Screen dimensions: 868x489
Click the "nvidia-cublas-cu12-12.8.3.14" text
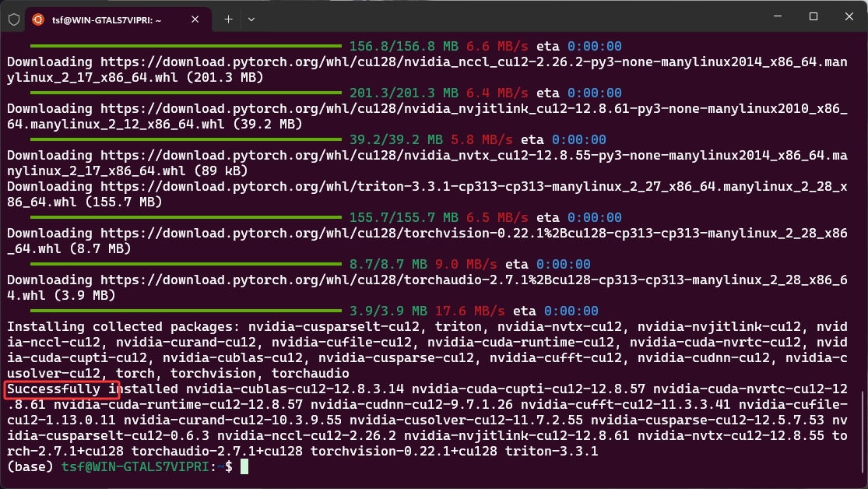pos(294,389)
